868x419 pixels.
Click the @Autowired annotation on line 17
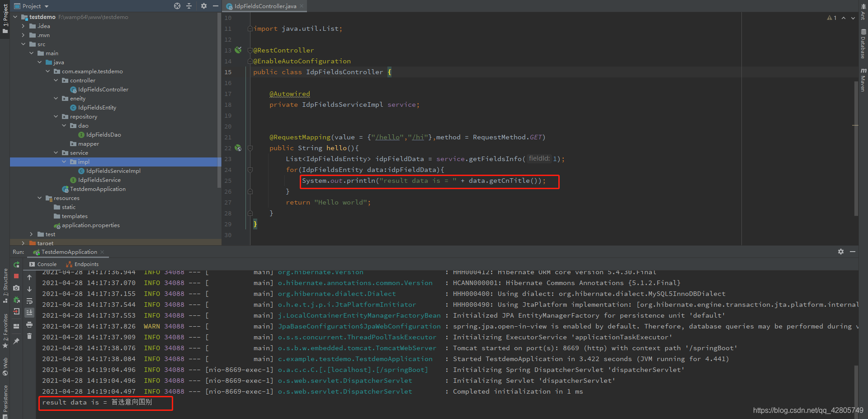click(x=290, y=94)
